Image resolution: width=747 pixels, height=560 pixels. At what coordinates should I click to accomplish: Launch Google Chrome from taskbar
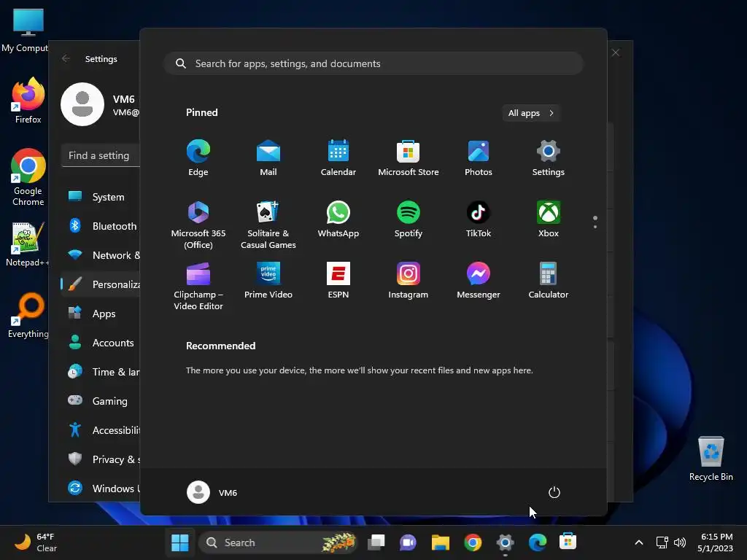(x=473, y=542)
